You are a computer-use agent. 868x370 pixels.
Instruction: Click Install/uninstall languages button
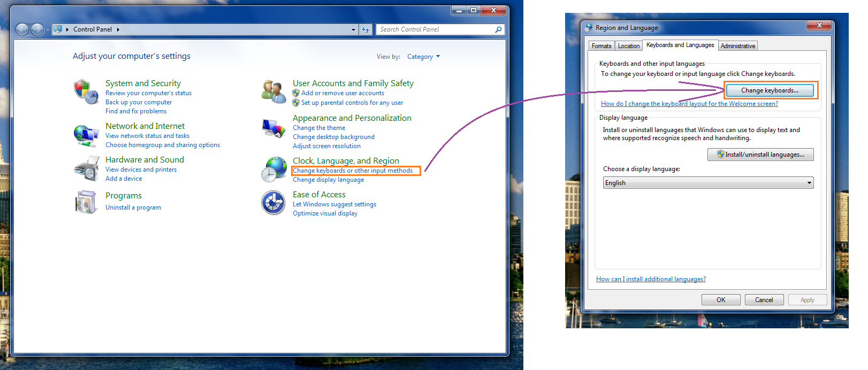point(760,155)
